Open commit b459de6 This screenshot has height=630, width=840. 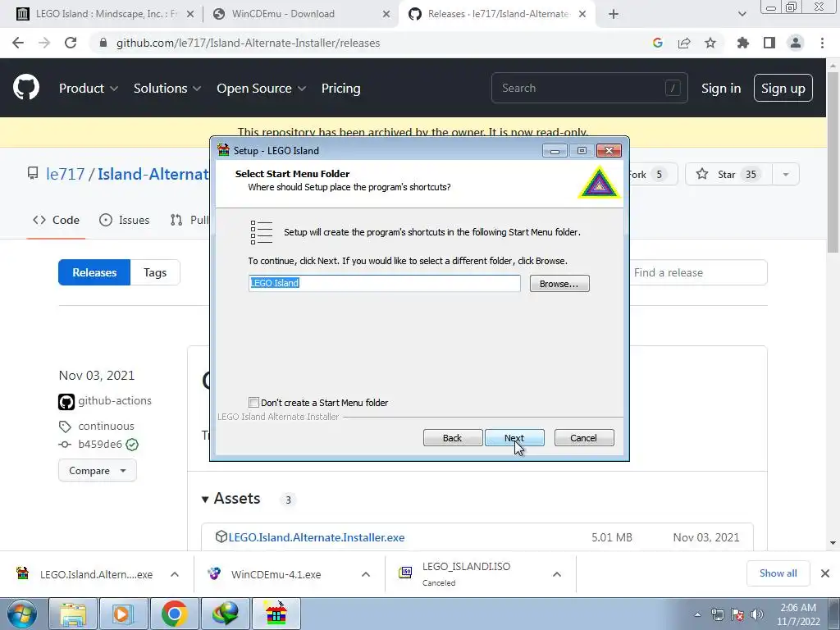tap(99, 444)
